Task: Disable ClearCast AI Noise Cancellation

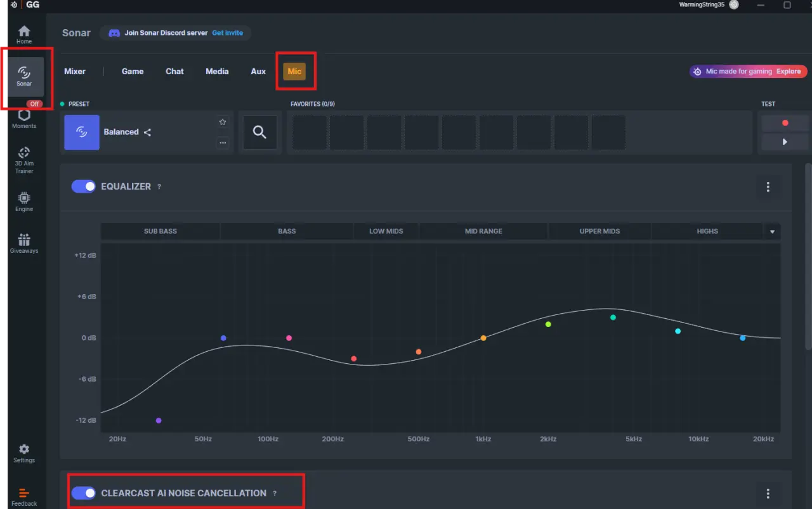Action: click(83, 493)
